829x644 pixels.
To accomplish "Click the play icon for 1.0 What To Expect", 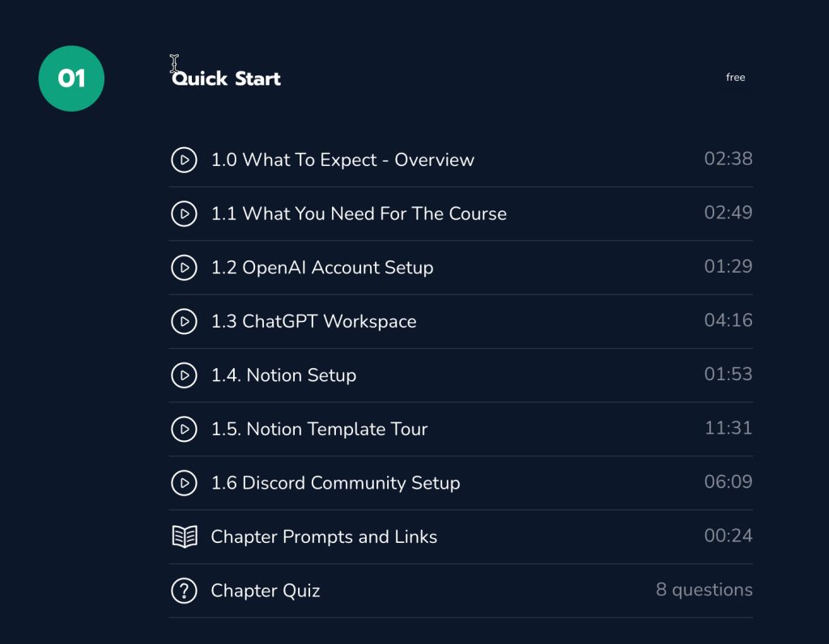I will click(184, 159).
